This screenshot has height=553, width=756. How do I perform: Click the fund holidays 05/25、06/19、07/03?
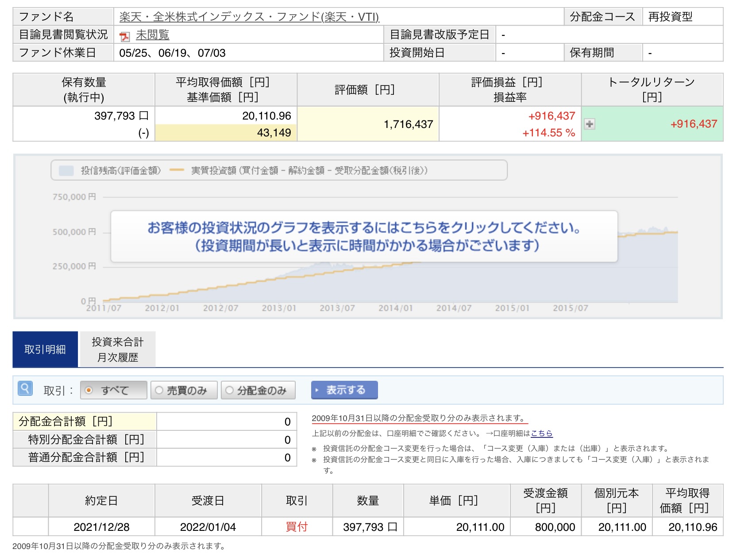tap(172, 53)
